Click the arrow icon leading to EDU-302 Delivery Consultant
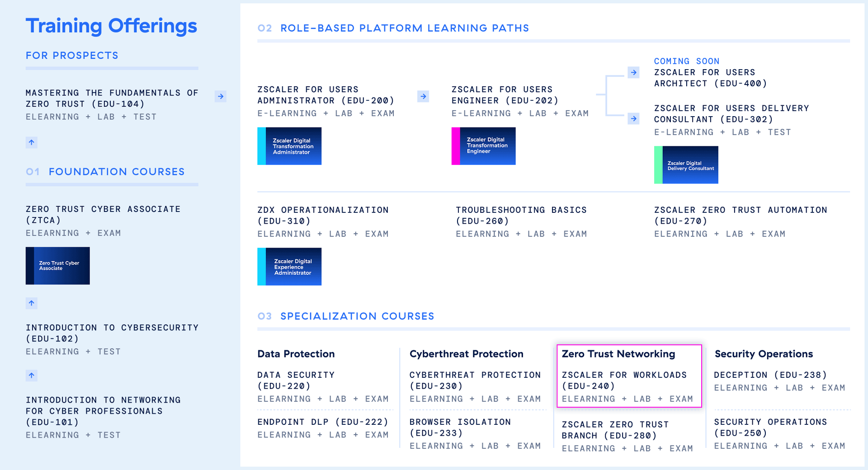 633,119
